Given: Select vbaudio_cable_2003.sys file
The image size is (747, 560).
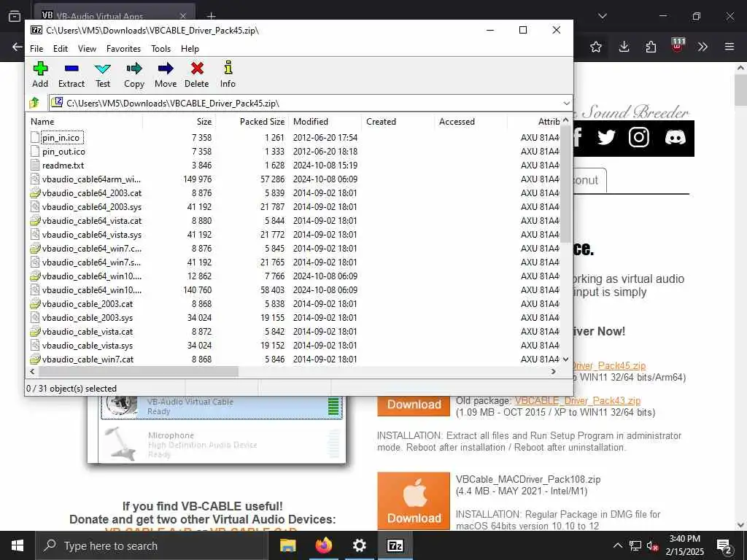Looking at the screenshot, I should click(88, 318).
